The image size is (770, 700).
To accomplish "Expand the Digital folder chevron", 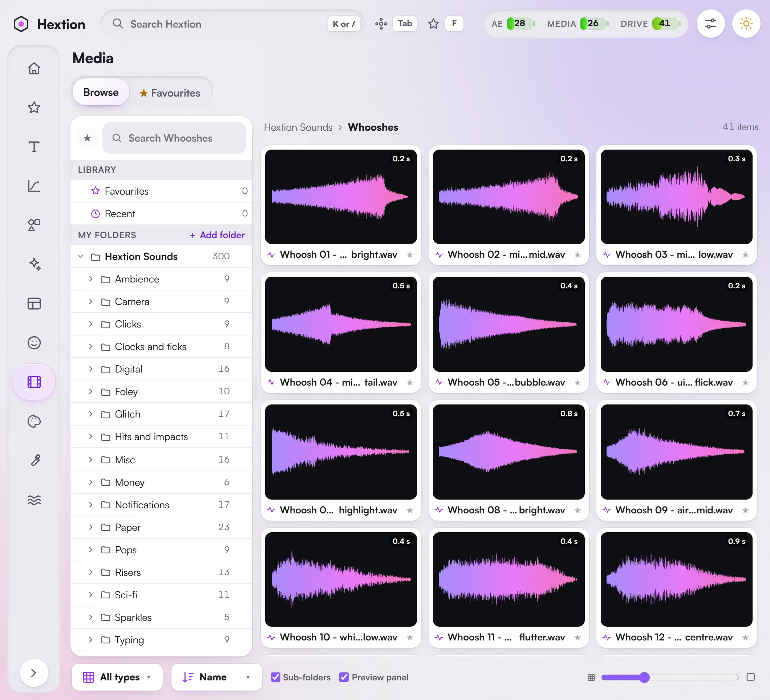I will click(x=90, y=369).
